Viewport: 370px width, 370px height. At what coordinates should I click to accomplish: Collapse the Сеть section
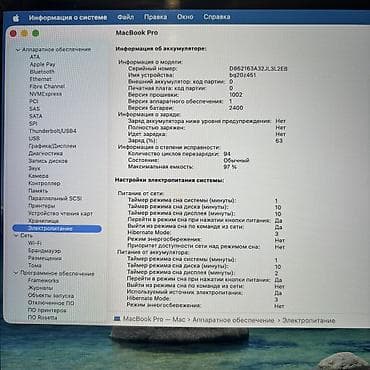pyautogui.click(x=16, y=235)
